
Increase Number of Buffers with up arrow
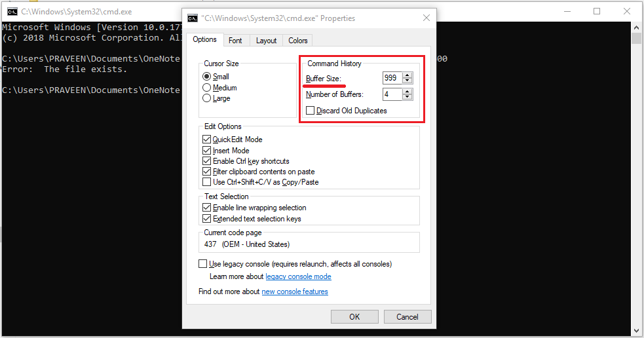coord(407,92)
